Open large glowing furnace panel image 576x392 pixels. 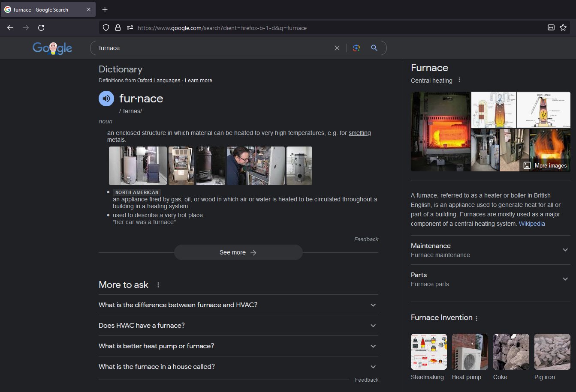[x=440, y=132]
